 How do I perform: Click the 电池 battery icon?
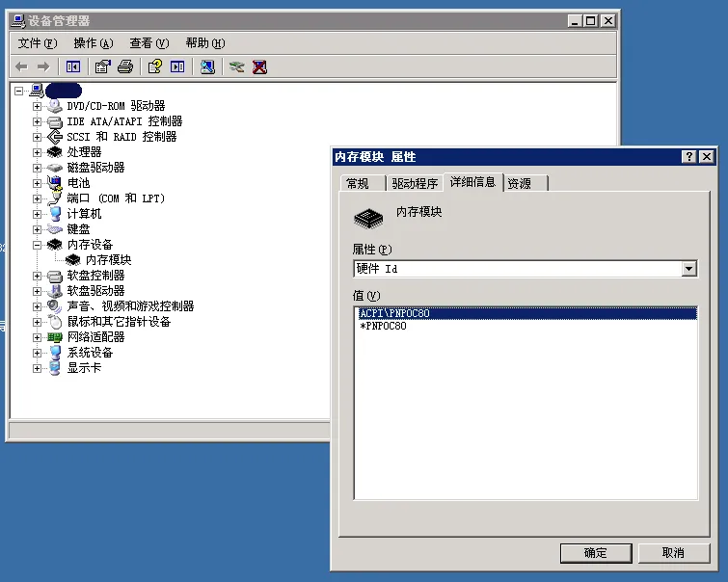(x=55, y=183)
